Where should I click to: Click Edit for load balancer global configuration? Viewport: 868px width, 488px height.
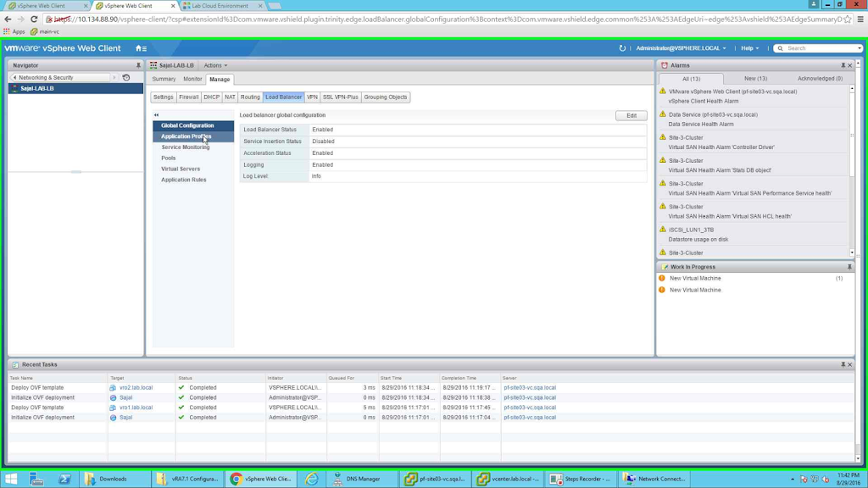[x=631, y=115]
